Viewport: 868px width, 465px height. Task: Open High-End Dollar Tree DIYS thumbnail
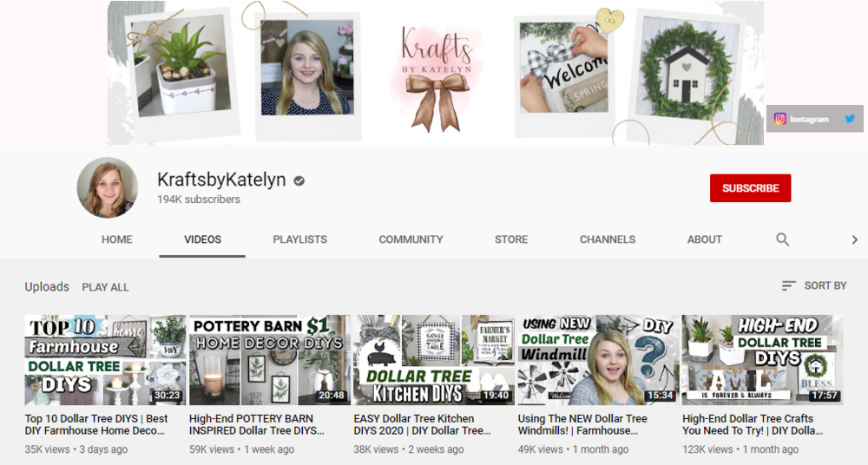point(763,360)
